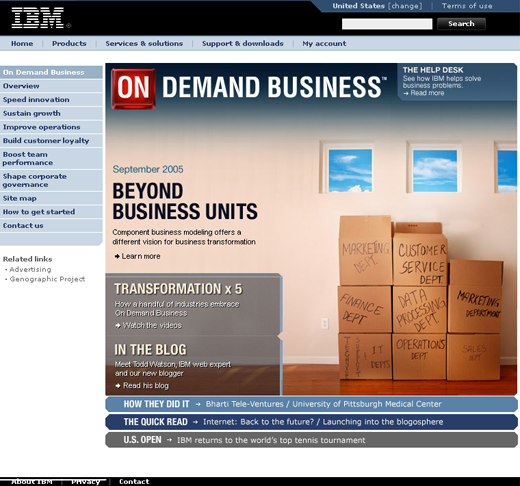Open Contact us sidebar link
520x486 pixels.
pos(51,226)
